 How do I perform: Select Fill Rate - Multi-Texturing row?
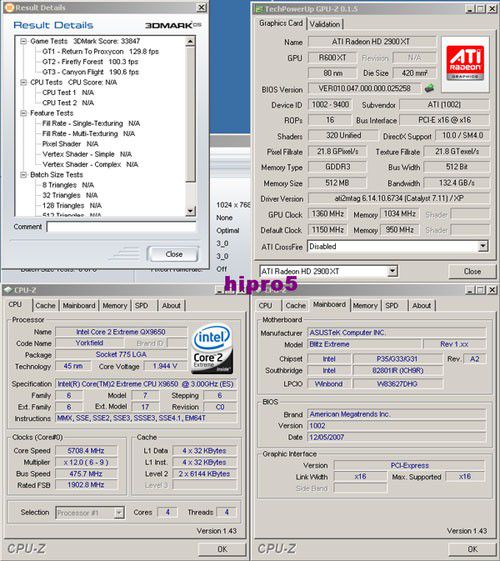click(x=89, y=134)
